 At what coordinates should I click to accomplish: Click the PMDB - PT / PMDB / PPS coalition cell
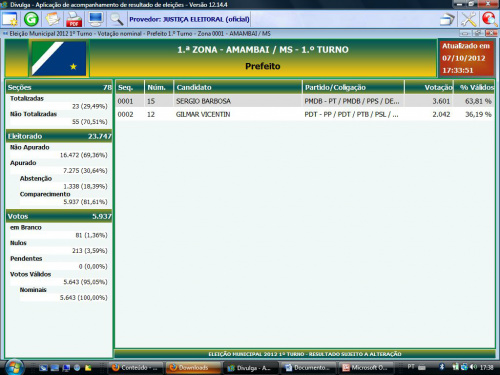coord(352,101)
